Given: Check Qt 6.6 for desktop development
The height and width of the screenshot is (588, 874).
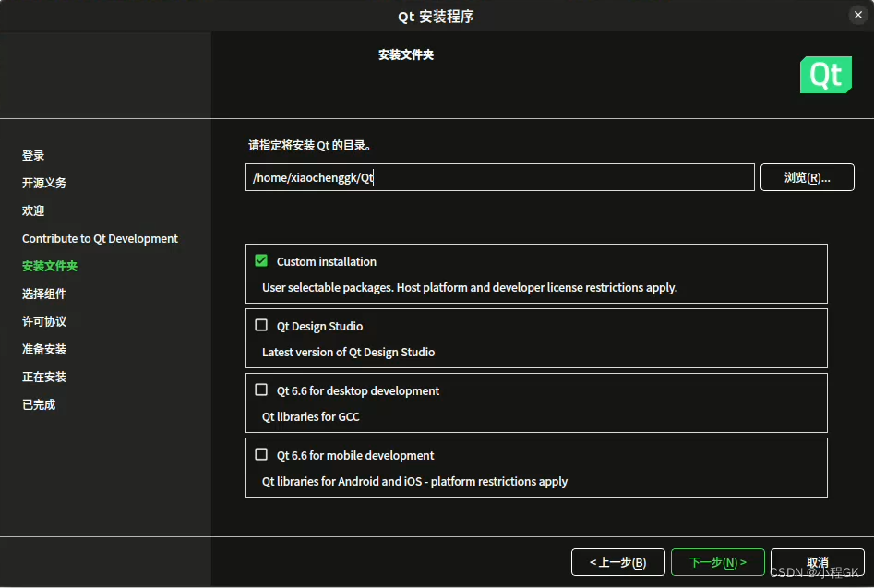Looking at the screenshot, I should coord(261,390).
